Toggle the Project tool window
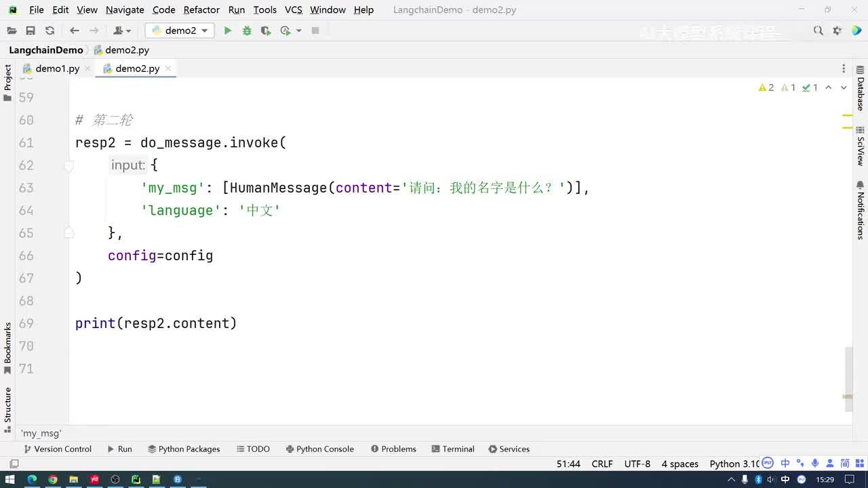Viewport: 868px width, 488px height. pyautogui.click(x=7, y=83)
